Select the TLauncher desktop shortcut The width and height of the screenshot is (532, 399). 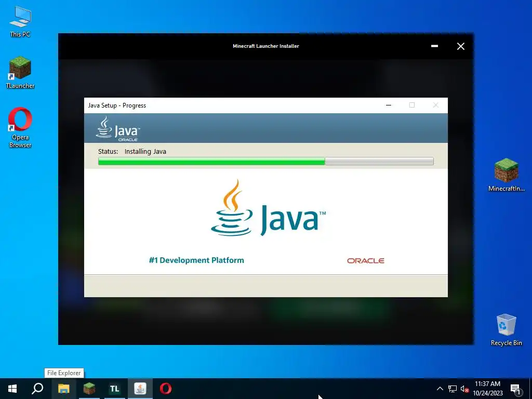(x=20, y=73)
